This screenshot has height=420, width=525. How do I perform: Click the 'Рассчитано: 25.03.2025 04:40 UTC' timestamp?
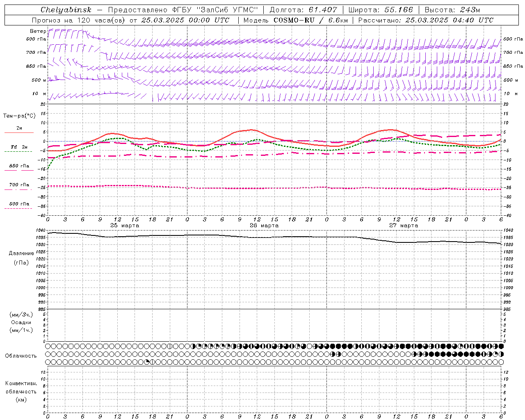point(426,20)
